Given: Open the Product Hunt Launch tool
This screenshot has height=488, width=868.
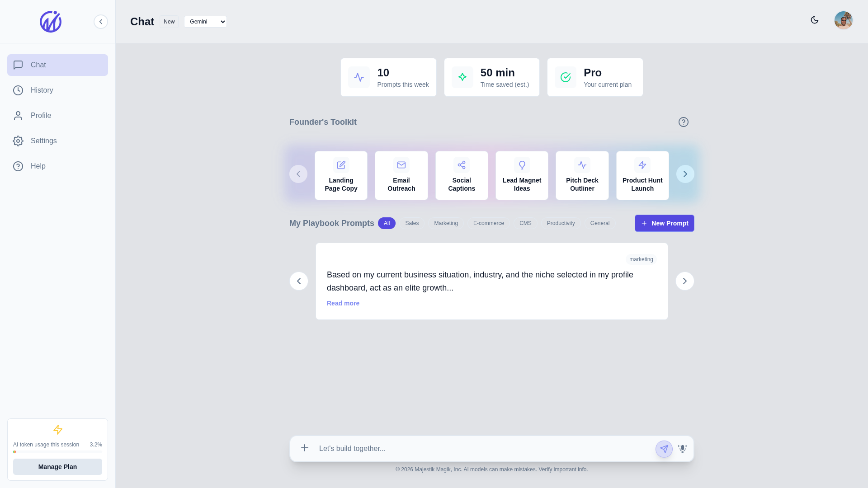Looking at the screenshot, I should 642,175.
